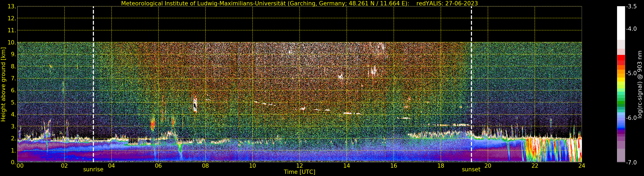Click the 'Time [UTC]' axis label

(x=300, y=172)
